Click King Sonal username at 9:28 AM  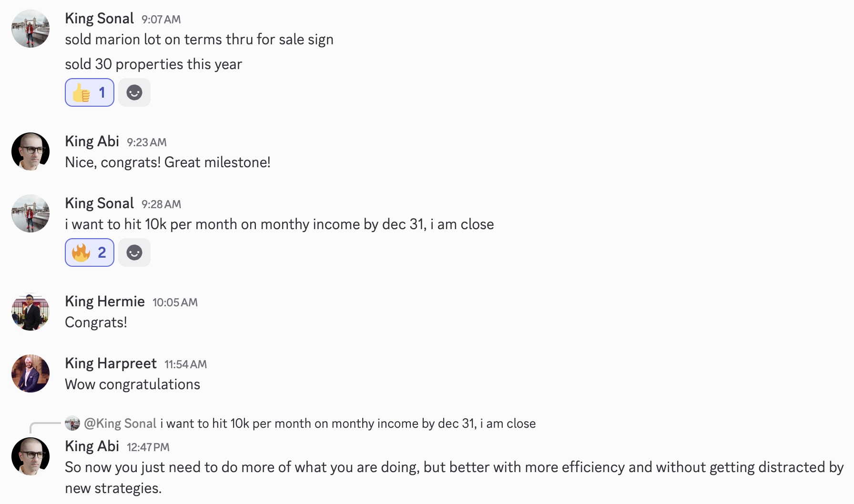pos(99,203)
